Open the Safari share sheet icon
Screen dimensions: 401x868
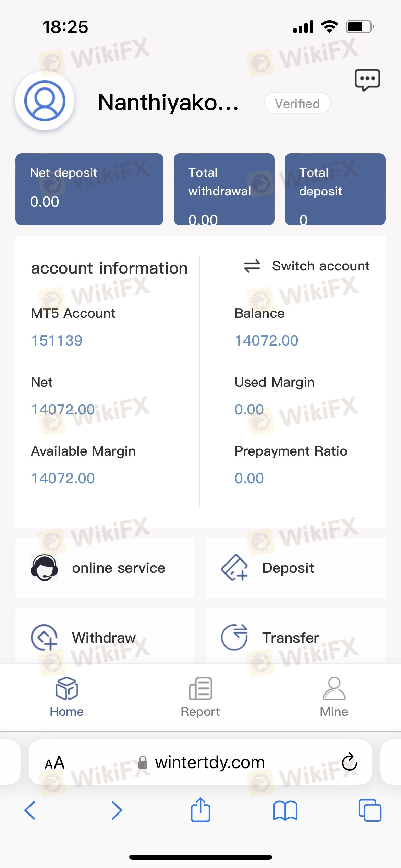(200, 810)
